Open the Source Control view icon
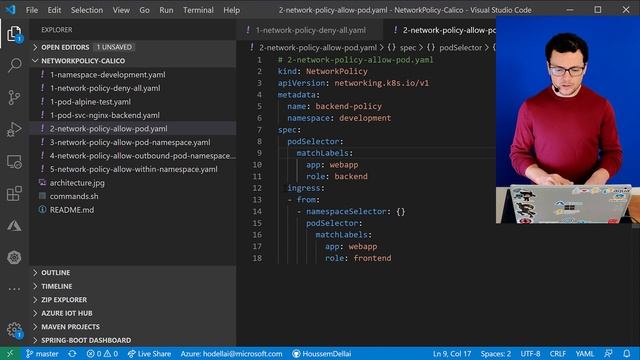640x360 pixels. point(14,97)
